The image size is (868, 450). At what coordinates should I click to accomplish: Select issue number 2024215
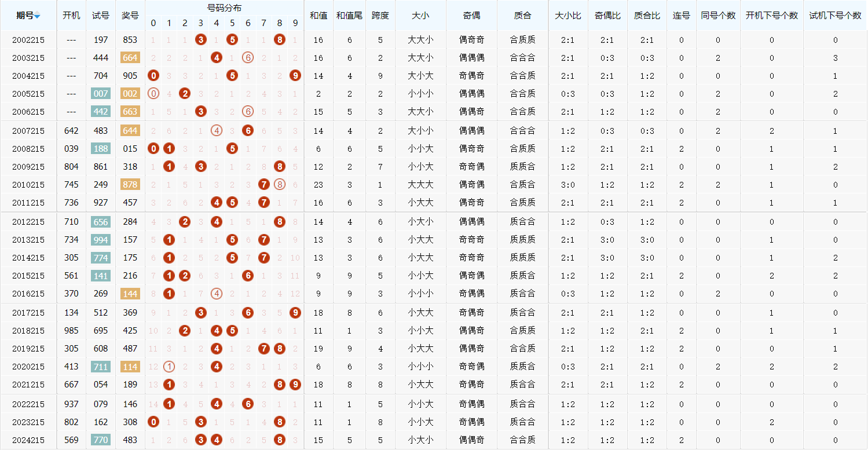click(28, 440)
